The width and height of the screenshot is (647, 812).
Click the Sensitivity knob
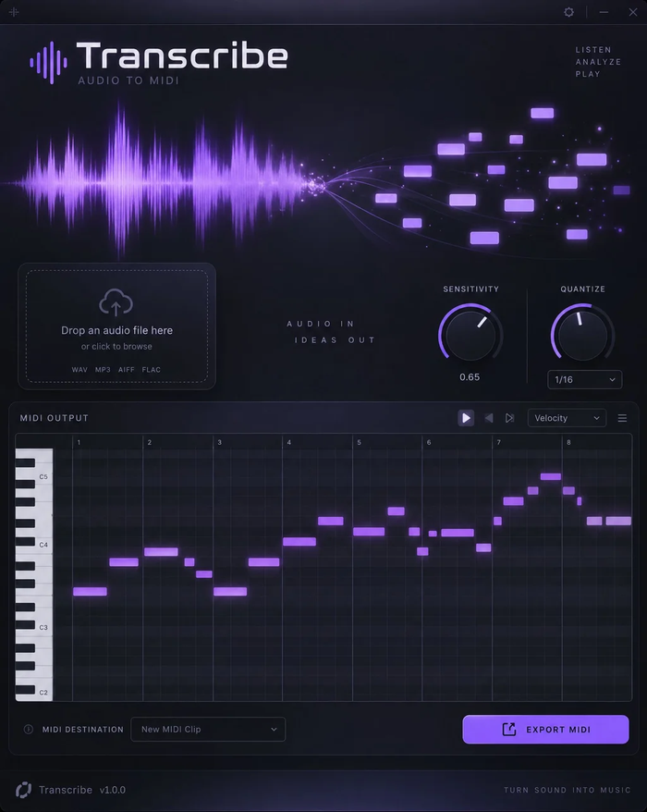470,334
